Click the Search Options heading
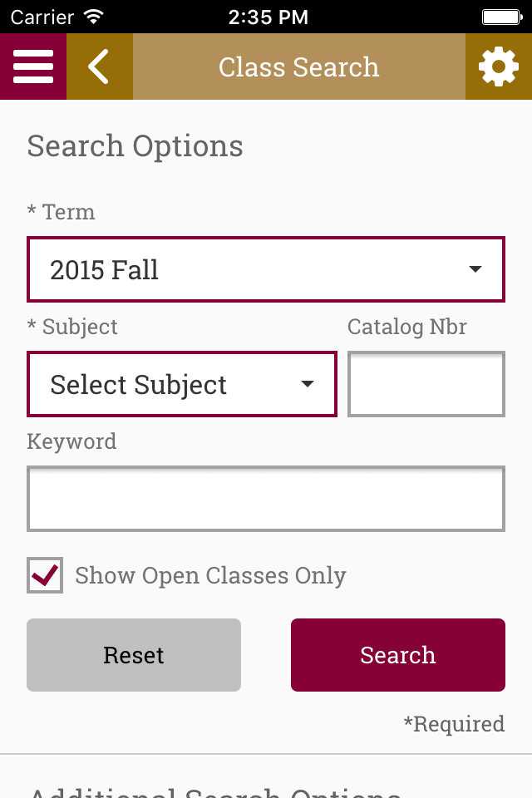The image size is (532, 798). (135, 146)
